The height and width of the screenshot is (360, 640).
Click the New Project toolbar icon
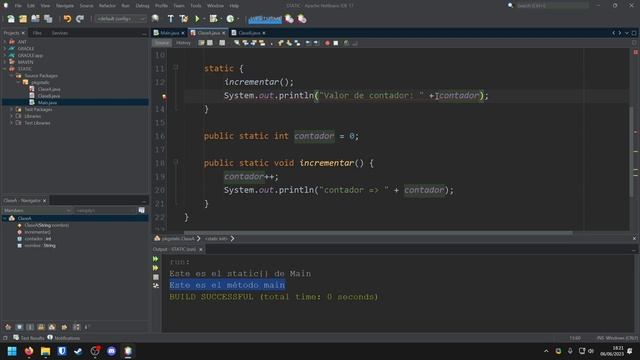click(x=23, y=19)
